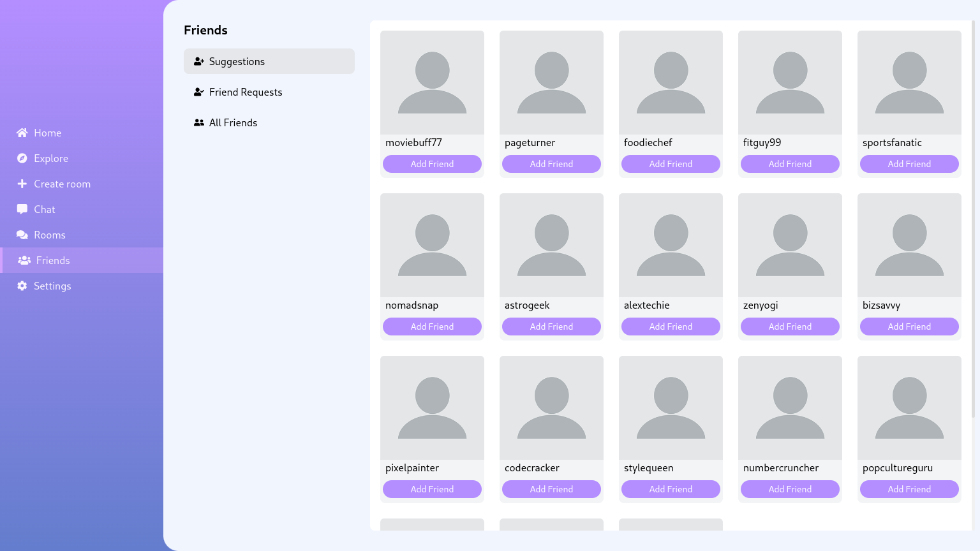Add pixelpainter as a friend
The height and width of the screenshot is (551, 980).
coord(432,489)
